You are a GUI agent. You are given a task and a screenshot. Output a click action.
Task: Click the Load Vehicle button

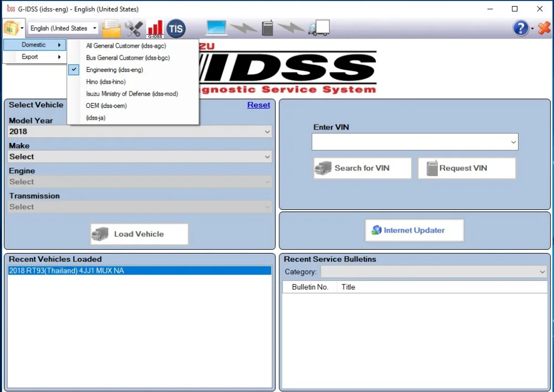(139, 234)
